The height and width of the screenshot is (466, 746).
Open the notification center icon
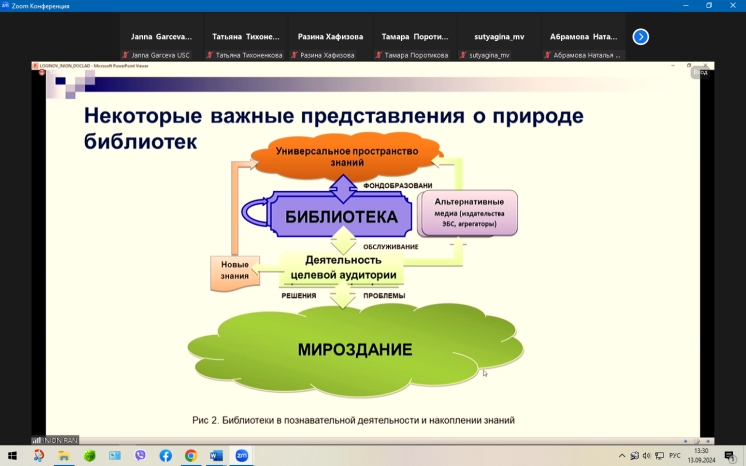click(732, 455)
